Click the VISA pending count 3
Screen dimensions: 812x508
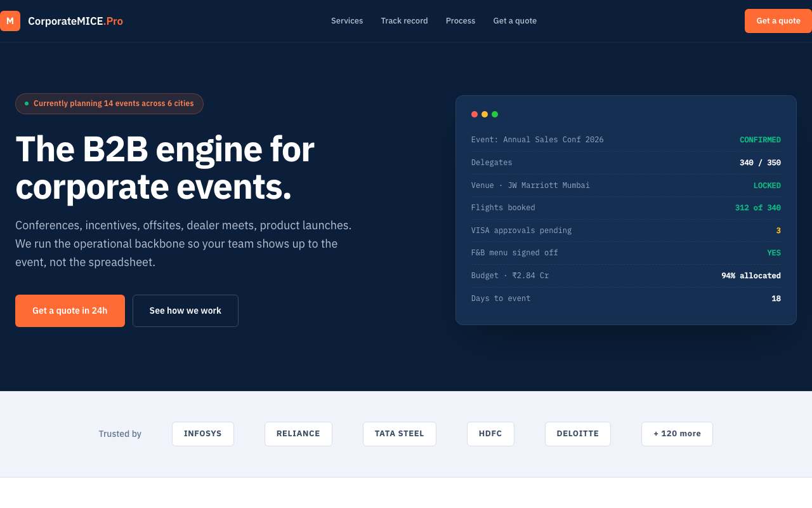[x=778, y=231]
